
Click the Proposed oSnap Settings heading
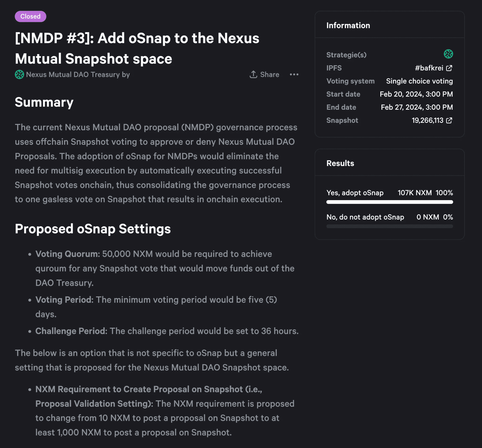93,229
